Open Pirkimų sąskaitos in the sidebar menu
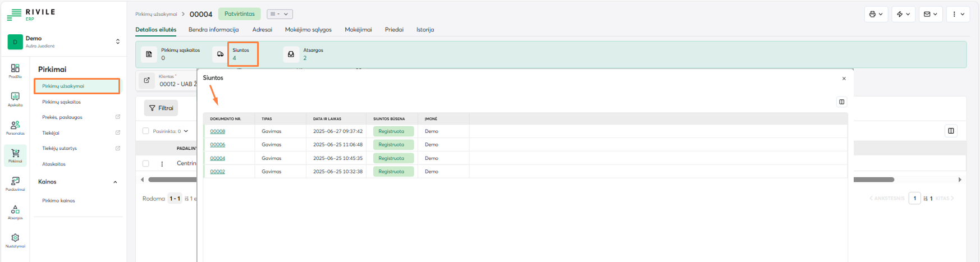This screenshot has height=262, width=980. (61, 102)
